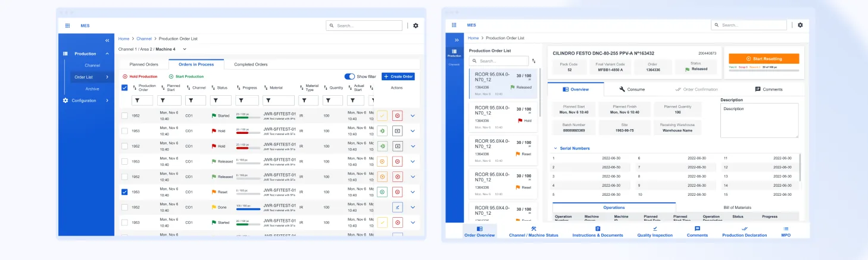The image size is (868, 260).
Task: Expand row details for the 1953 Hold order
Action: (x=413, y=131)
